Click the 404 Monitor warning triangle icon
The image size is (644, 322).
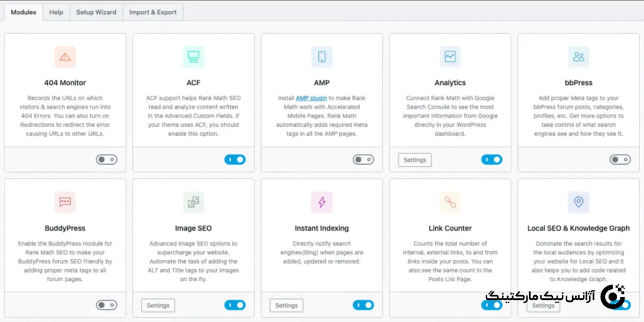point(65,57)
